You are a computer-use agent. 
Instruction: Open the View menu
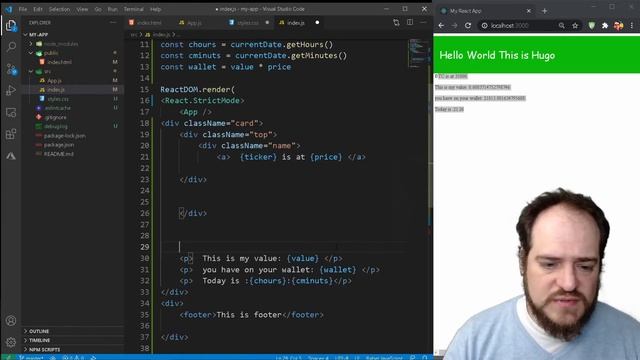point(82,9)
